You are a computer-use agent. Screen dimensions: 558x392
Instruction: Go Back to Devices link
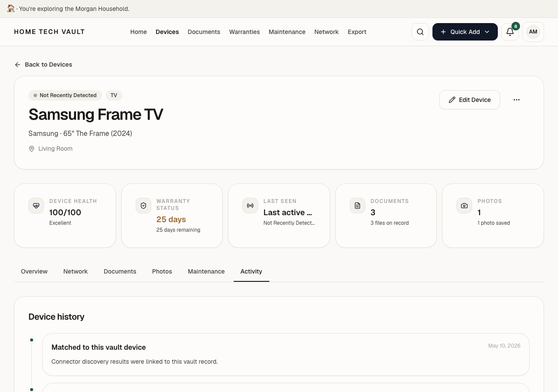tap(43, 64)
